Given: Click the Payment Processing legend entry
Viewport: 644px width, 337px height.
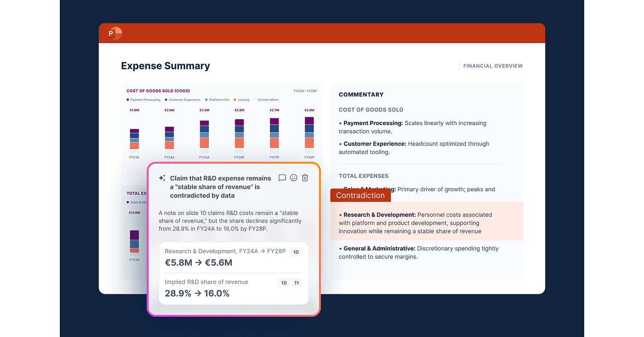Looking at the screenshot, I should pos(144,100).
